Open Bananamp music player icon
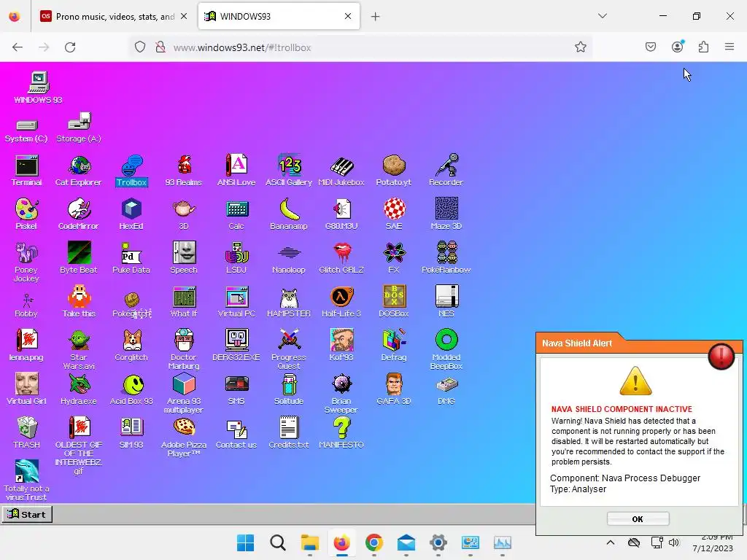Viewport: 747px width, 560px height. click(289, 214)
